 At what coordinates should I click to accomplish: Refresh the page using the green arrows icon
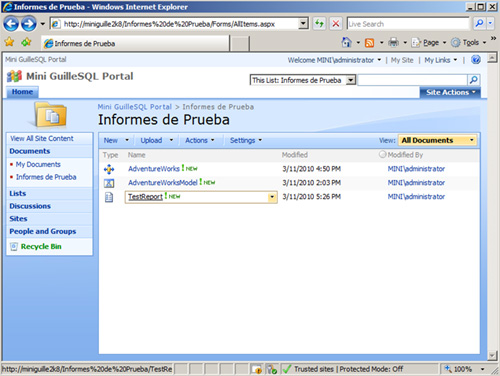(319, 24)
